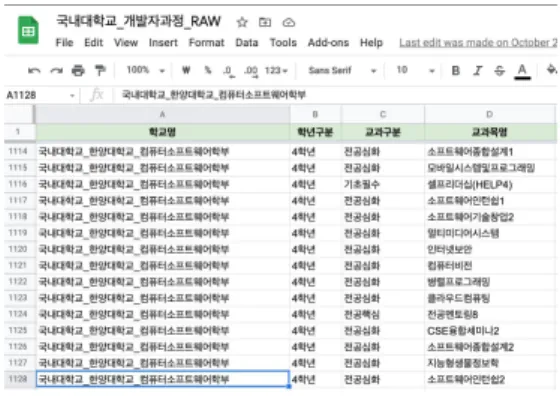
Task: Select column D header
Action: click(x=490, y=114)
